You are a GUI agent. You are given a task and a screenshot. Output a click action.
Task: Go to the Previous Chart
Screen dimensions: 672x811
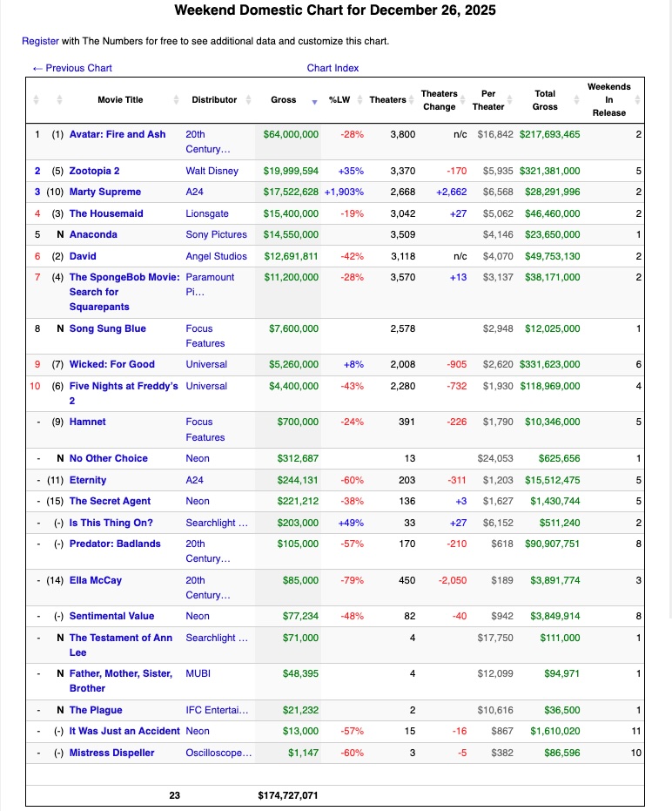coord(72,68)
